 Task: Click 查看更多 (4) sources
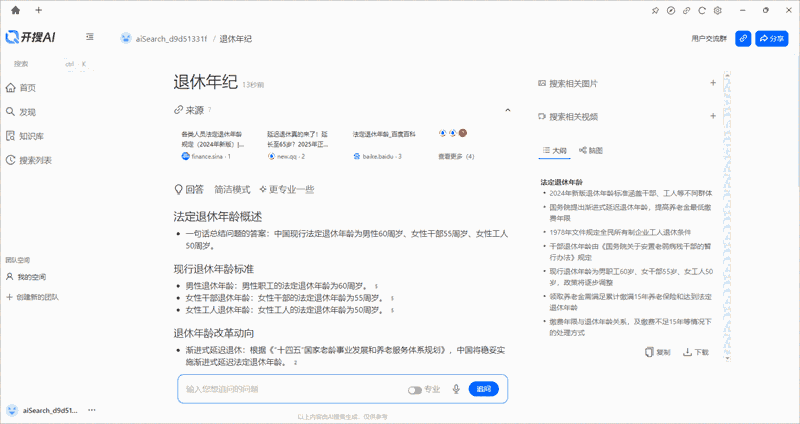tap(456, 157)
